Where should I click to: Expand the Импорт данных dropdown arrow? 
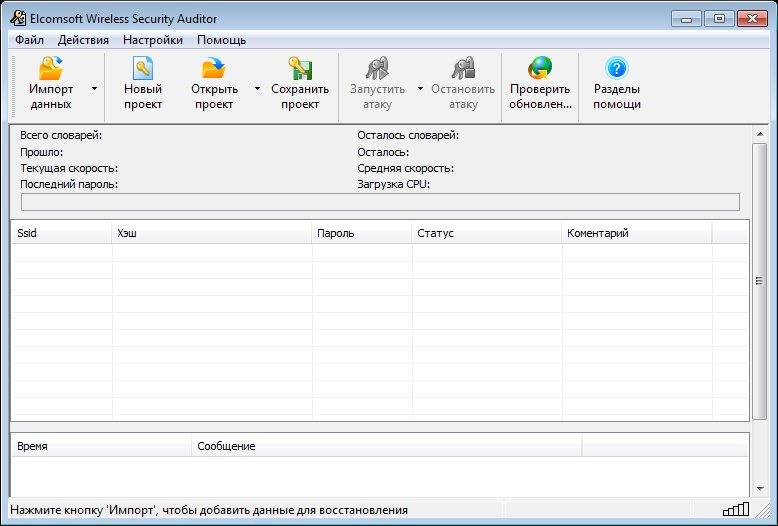(94, 89)
